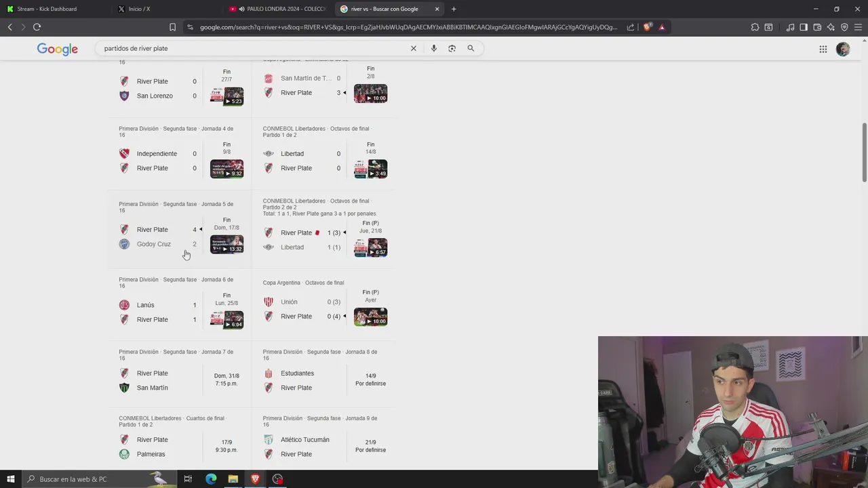Share this page via the share icon
Screen dimensions: 868x488
coord(631,27)
